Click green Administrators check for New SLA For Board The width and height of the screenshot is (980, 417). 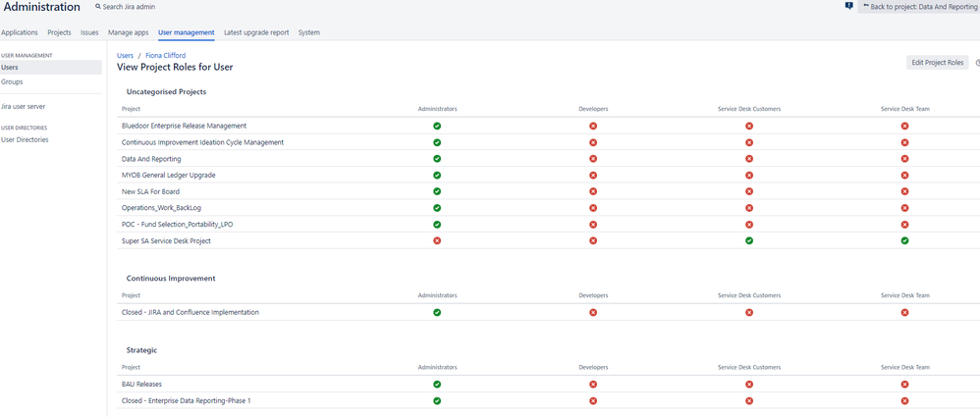[437, 191]
